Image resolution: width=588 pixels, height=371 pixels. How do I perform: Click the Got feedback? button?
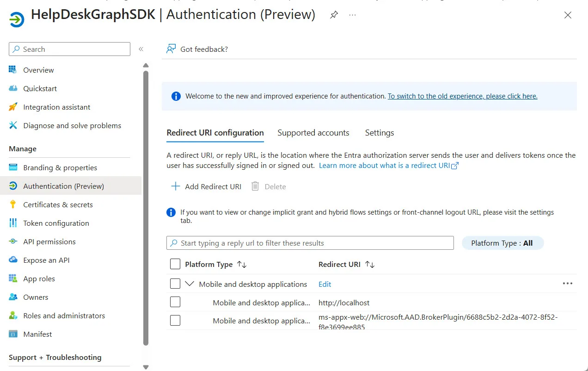(x=197, y=49)
